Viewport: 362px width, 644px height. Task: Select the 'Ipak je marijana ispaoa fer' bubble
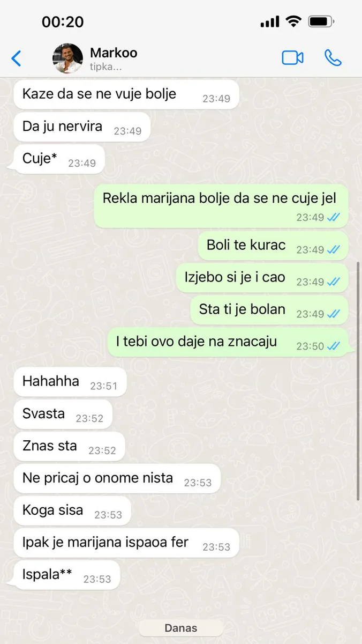tap(126, 543)
